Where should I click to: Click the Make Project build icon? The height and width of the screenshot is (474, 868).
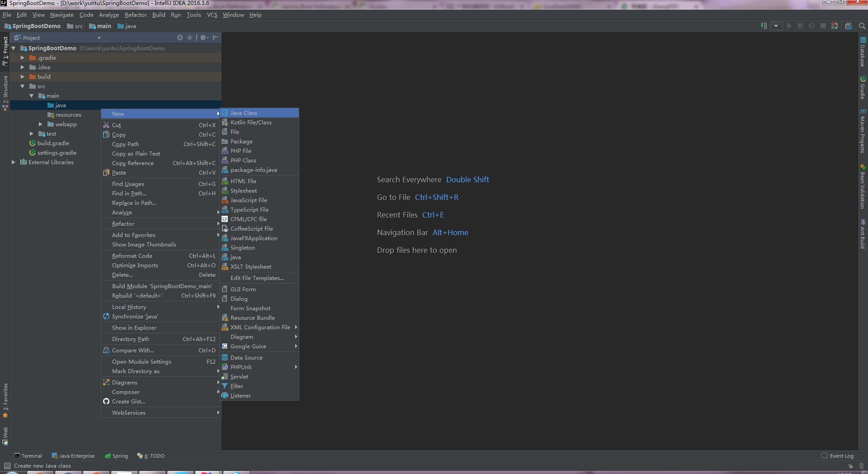click(764, 26)
